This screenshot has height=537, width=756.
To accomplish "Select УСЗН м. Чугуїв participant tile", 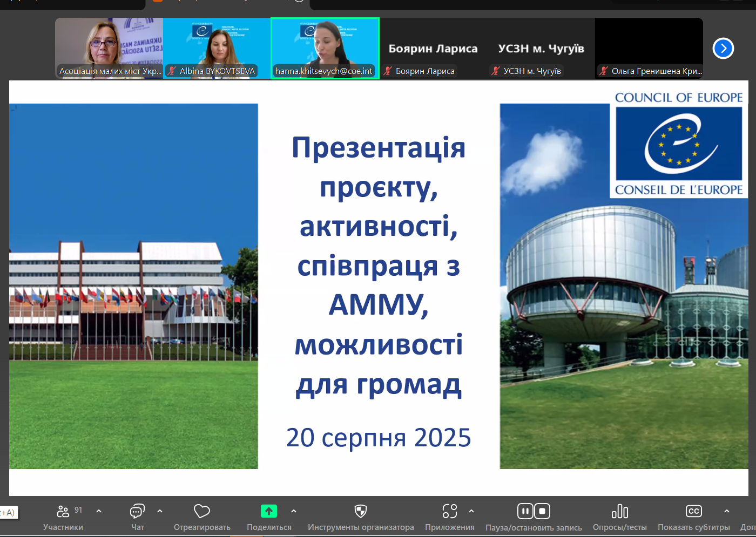I will pos(541,48).
